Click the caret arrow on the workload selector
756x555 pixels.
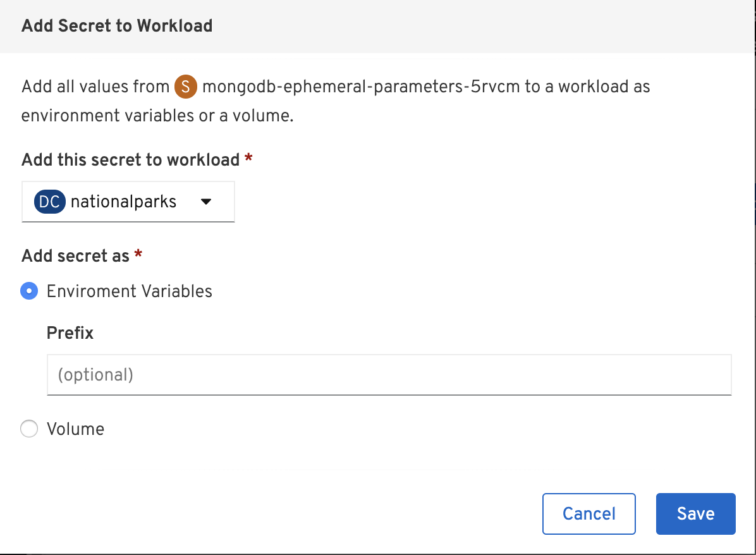click(x=206, y=201)
